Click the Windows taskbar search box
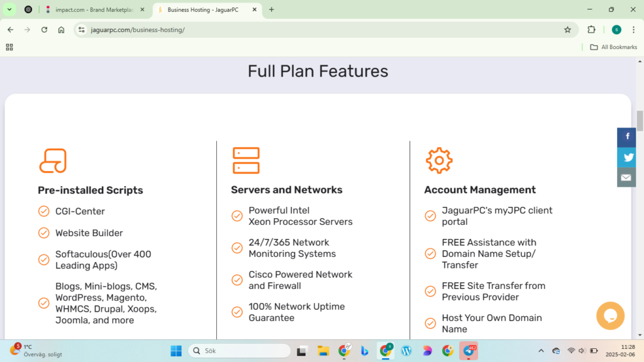This screenshot has height=362, width=644. [240, 351]
